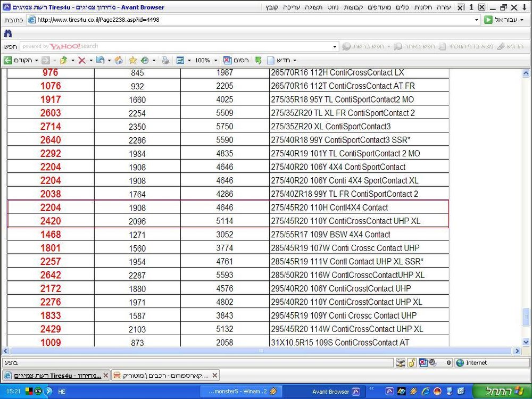Viewport: 532px width, 399px height.
Task: Click the boxed X close-tab icon in menu bar
Action: 482,7
